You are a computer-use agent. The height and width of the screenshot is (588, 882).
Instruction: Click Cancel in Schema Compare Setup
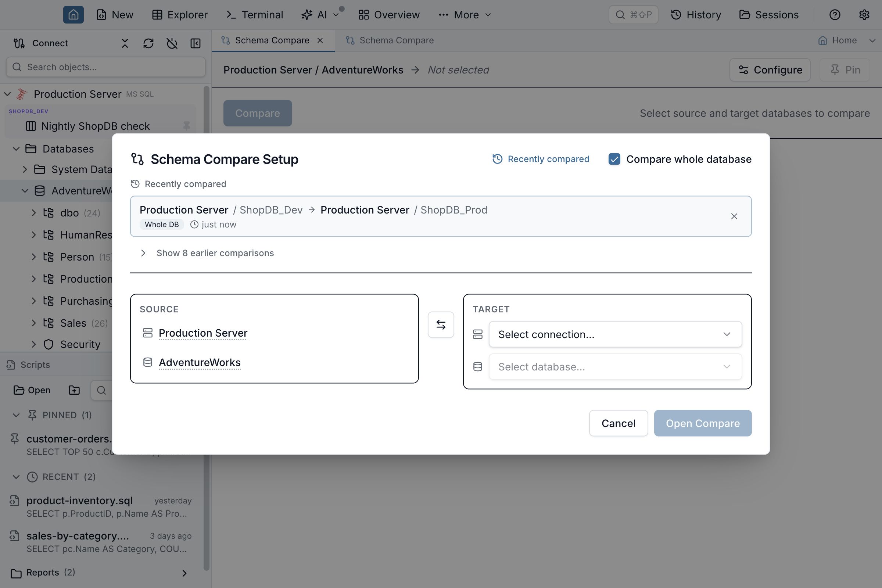click(619, 423)
